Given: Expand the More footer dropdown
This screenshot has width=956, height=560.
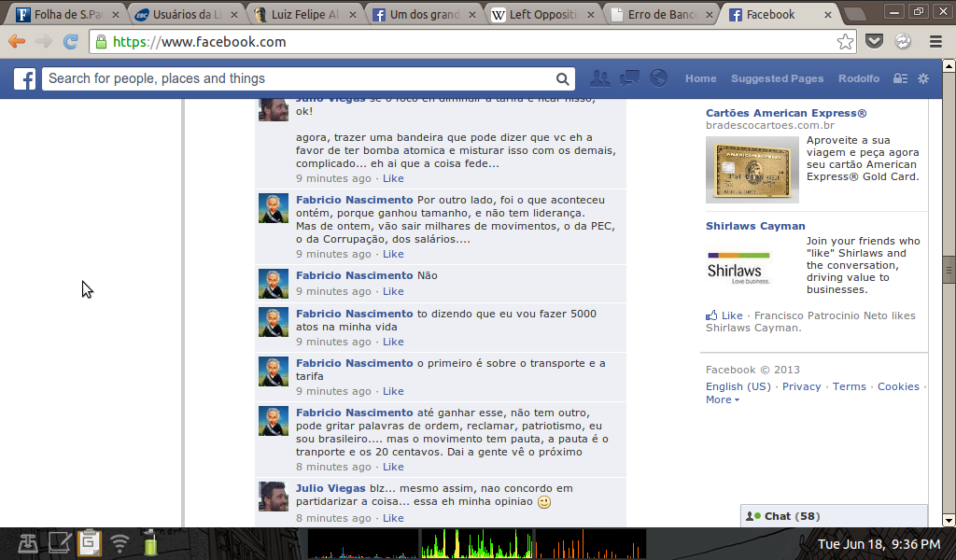Looking at the screenshot, I should (x=723, y=399).
